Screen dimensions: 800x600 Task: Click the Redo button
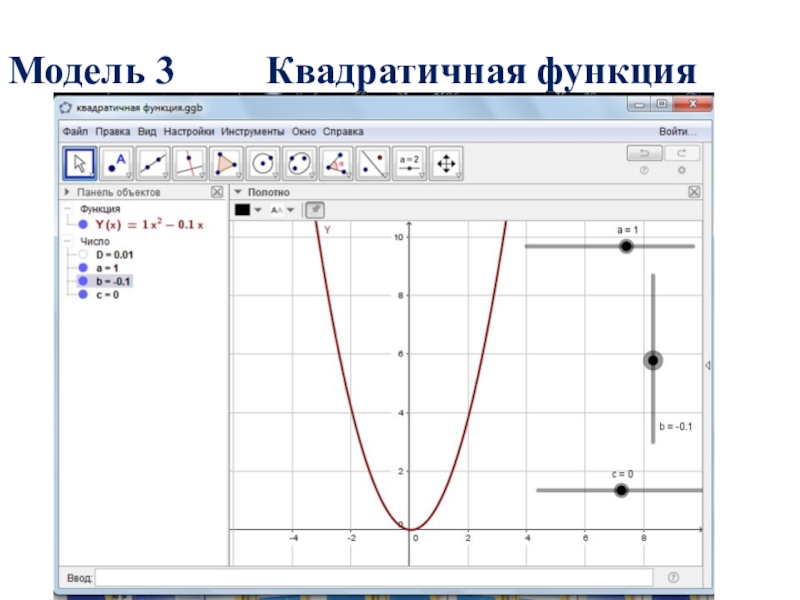click(x=682, y=153)
